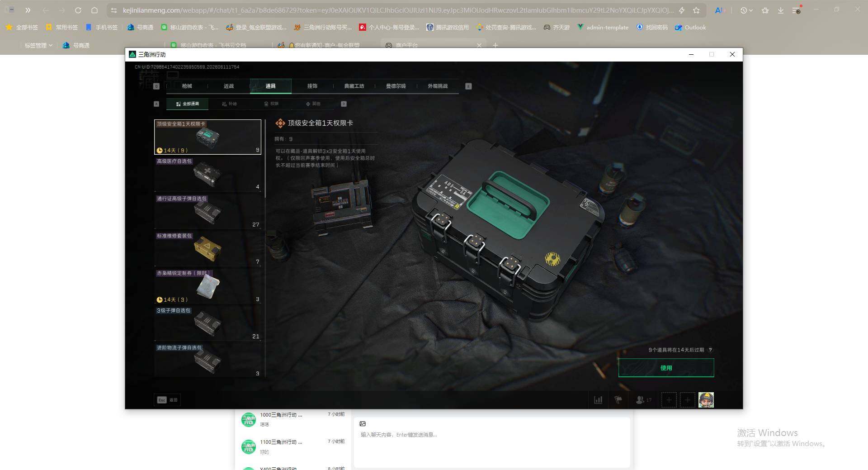The image size is (868, 470).
Task: Open the admin-template bookmark
Action: coord(603,27)
